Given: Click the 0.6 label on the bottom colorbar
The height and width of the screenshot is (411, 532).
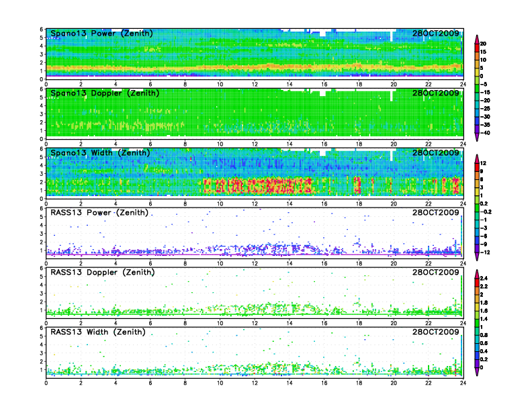Looking at the screenshot, I should coord(484,343).
